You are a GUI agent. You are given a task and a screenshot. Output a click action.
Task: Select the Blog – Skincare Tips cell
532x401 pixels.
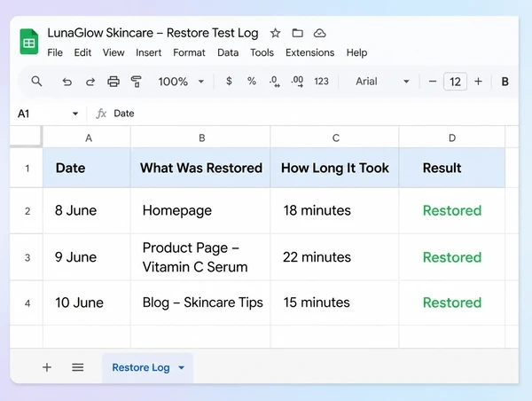point(200,303)
